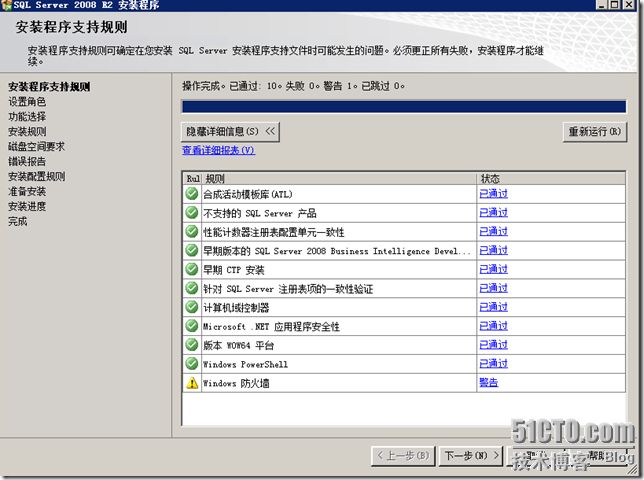
Task: Select 安装规则 step in sidebar
Action: coord(27,131)
